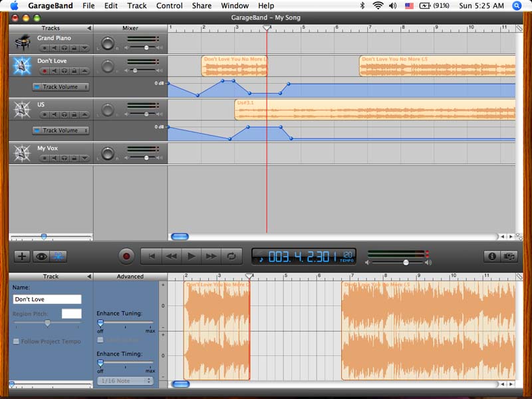Open the 1/16 Note timing dropdown
532x399 pixels.
pos(125,380)
